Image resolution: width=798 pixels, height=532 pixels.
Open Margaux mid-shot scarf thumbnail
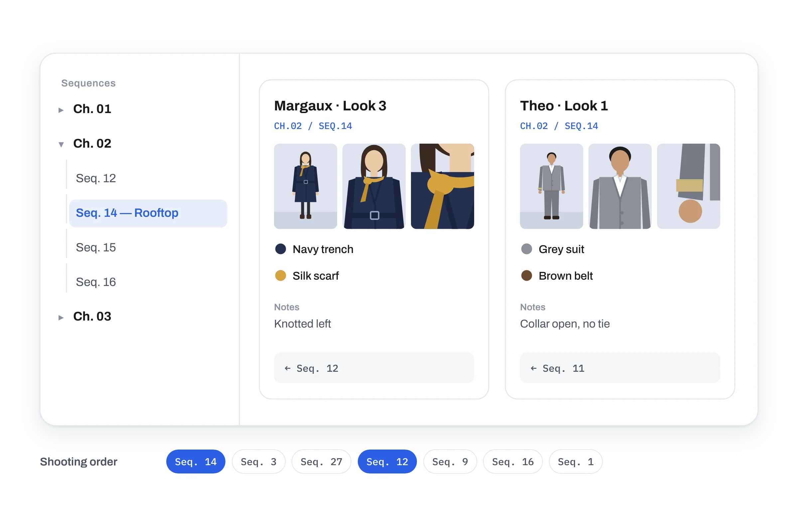[x=374, y=186]
